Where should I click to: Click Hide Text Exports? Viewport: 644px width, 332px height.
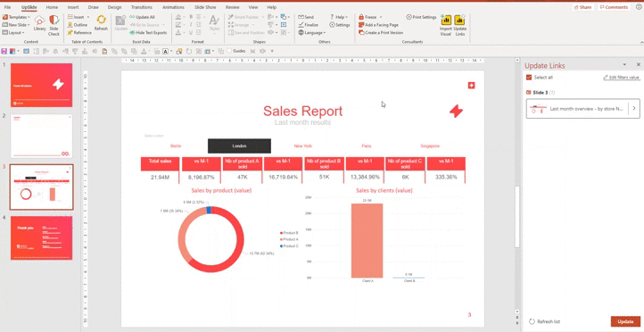[148, 32]
